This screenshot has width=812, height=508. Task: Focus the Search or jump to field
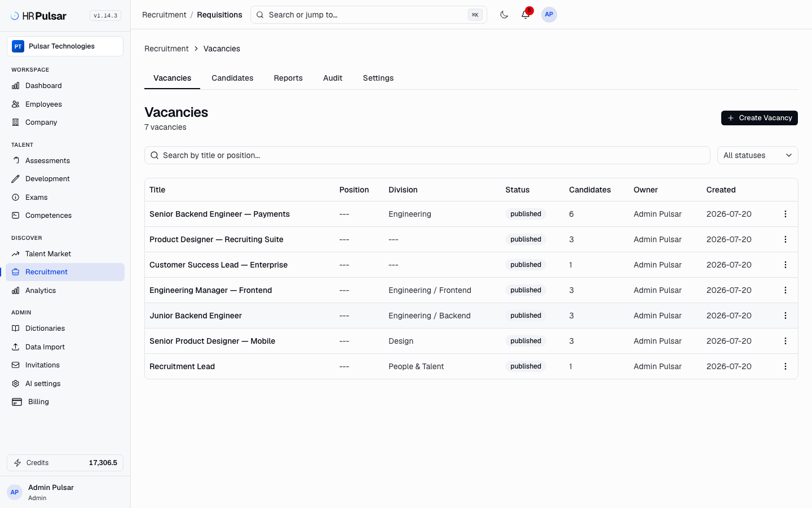pos(369,15)
